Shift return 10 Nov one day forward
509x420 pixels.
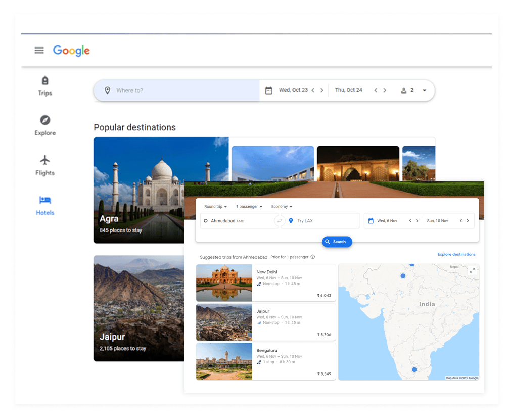coord(468,221)
